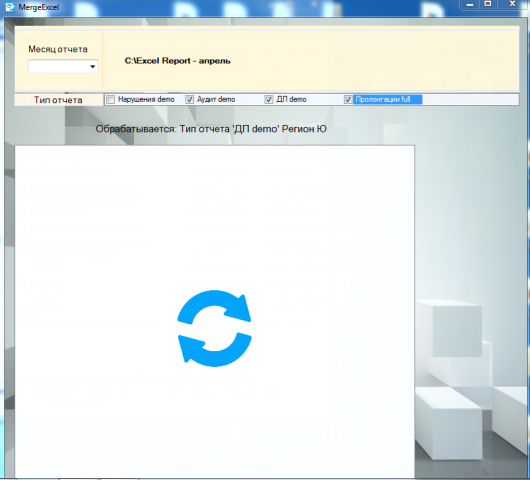Open the Месяц отчета dropdown arrow
The height and width of the screenshot is (480, 530).
pyautogui.click(x=92, y=67)
